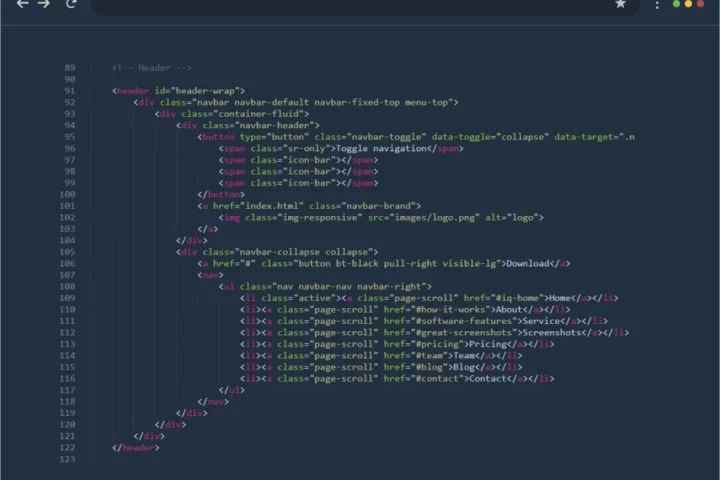The width and height of the screenshot is (720, 480).
Task: Click the red window dot
Action: [x=701, y=5]
